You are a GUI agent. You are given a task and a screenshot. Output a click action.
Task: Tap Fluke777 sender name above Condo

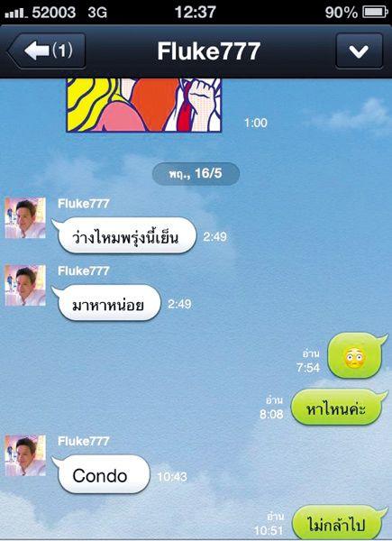84,441
